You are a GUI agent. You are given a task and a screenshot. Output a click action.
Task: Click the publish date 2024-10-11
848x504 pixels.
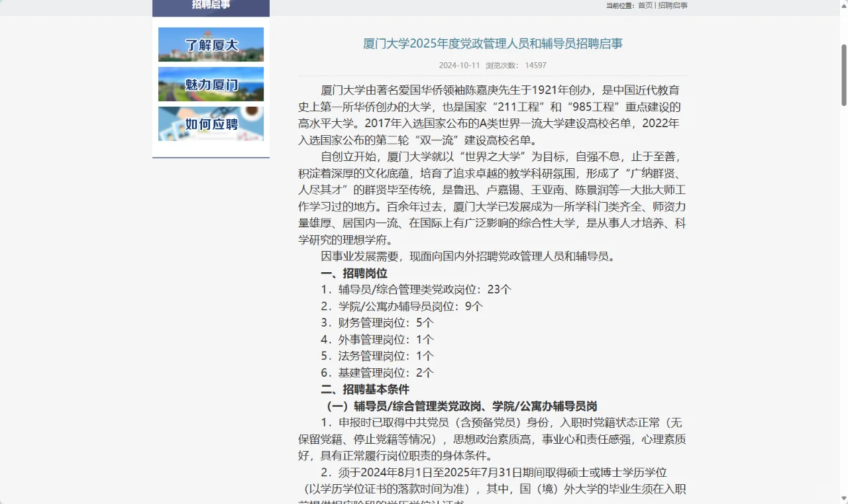(459, 66)
